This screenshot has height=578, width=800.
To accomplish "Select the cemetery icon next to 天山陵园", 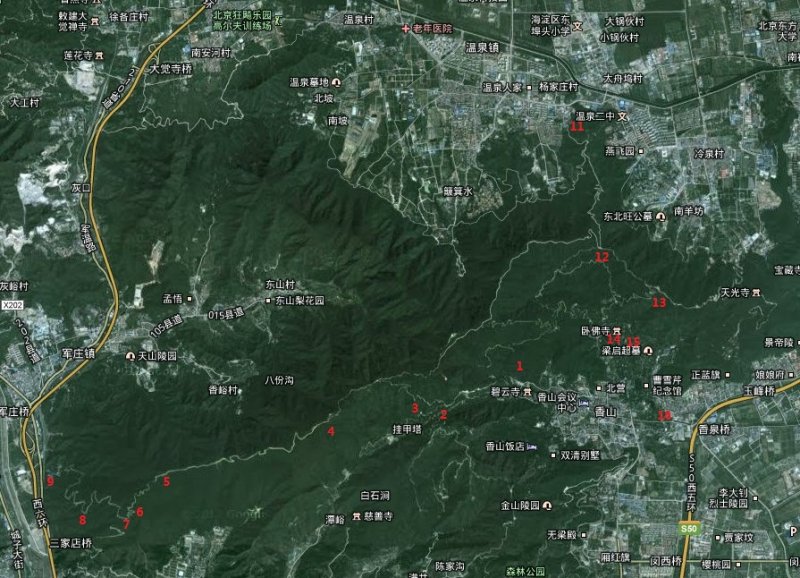I will coord(130,356).
